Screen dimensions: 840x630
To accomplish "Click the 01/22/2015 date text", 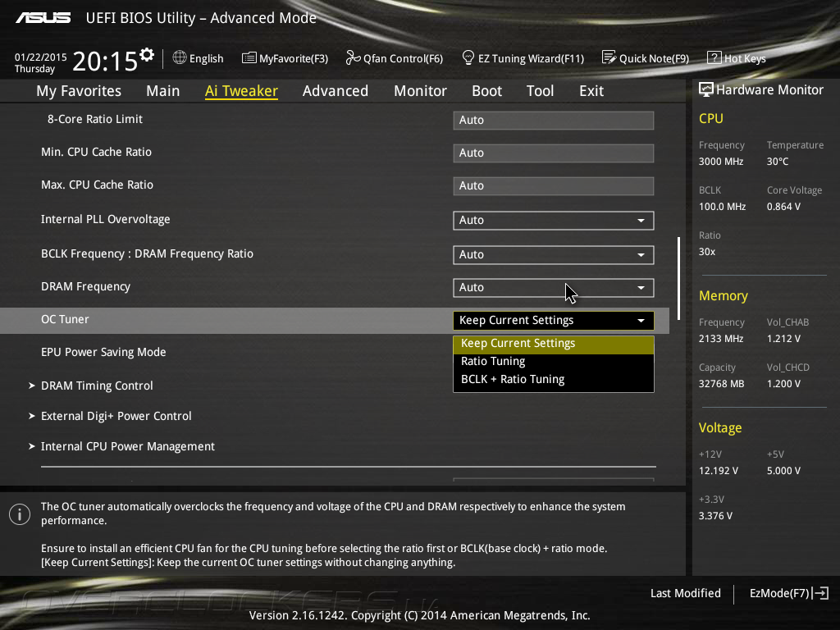I will pyautogui.click(x=41, y=57).
